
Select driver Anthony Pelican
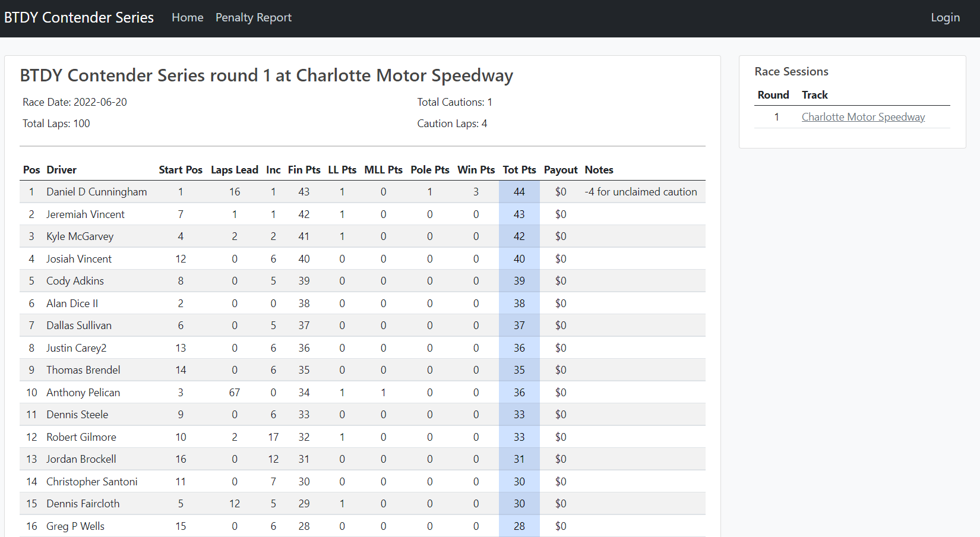[83, 392]
